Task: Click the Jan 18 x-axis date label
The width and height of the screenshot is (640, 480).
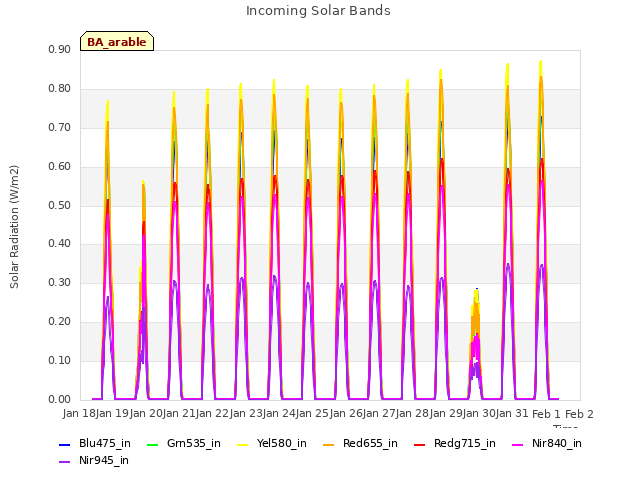Action: [79, 414]
